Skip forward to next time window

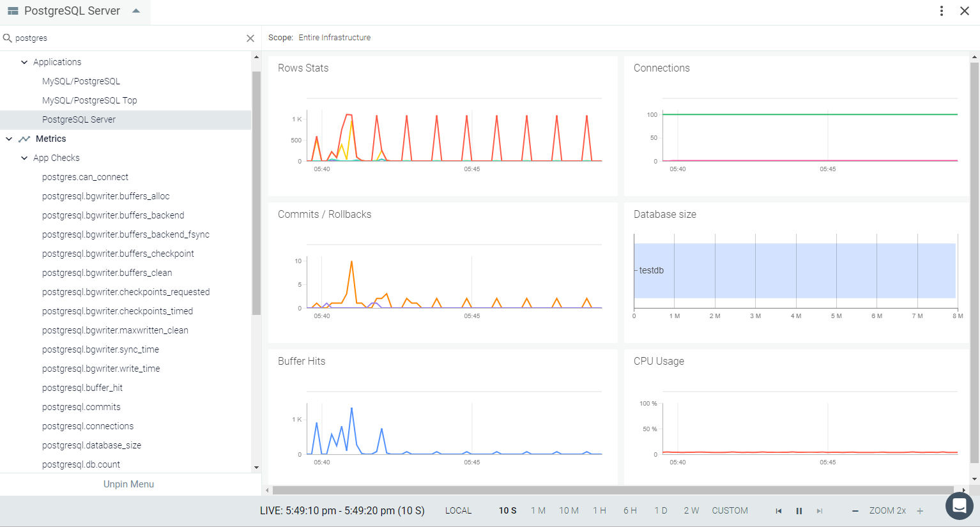coord(820,511)
